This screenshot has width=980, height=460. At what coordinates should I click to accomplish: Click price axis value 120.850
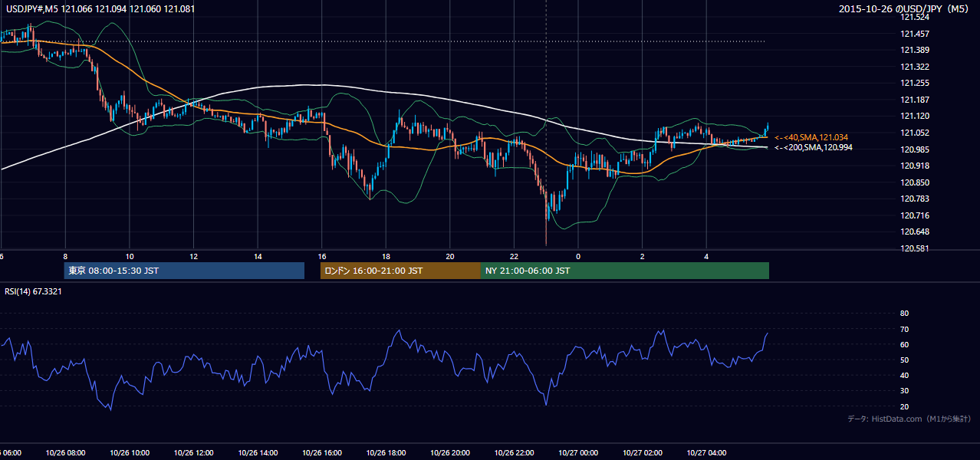[x=915, y=182]
